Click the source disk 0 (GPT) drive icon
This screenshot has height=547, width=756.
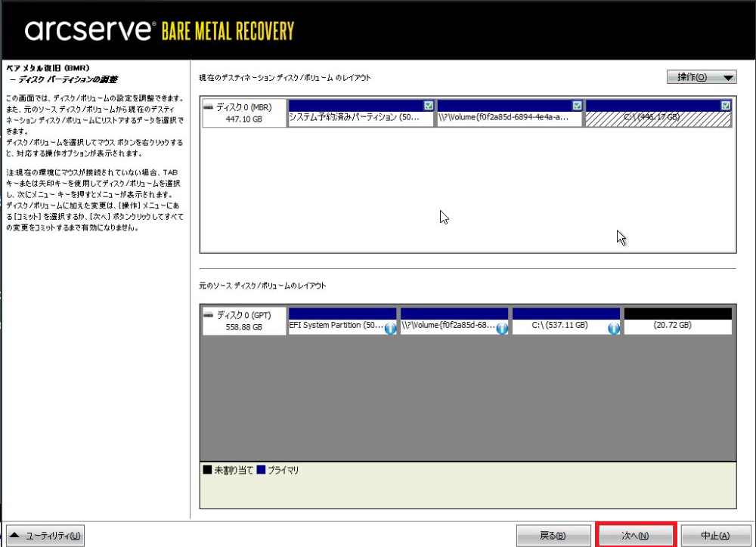point(209,315)
